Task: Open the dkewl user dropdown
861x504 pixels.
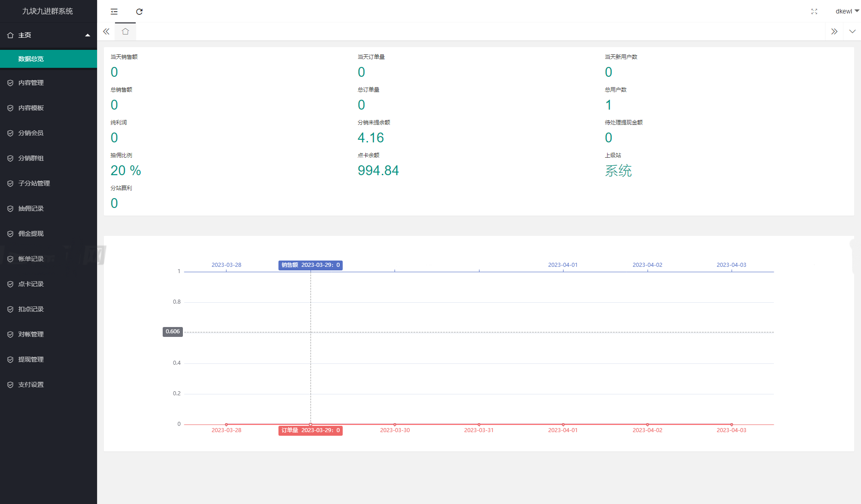Action: pos(847,11)
